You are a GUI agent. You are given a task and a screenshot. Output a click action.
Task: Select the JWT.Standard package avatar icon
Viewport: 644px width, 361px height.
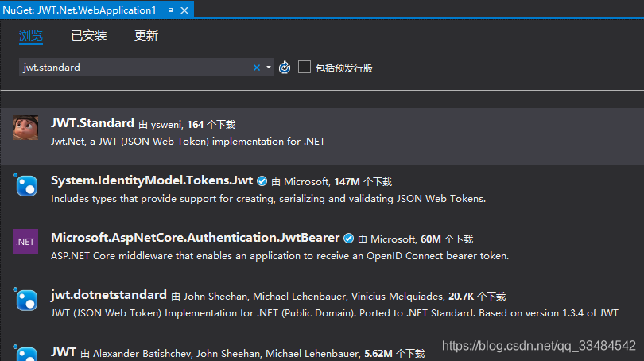pyautogui.click(x=25, y=127)
